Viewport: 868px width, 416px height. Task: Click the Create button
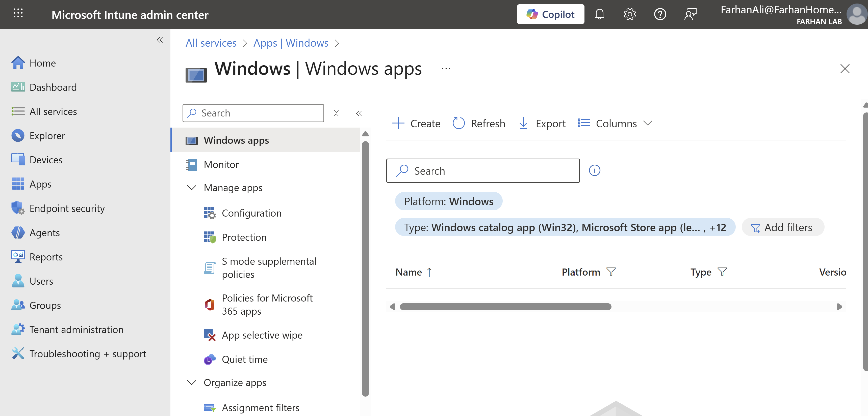[x=417, y=124]
